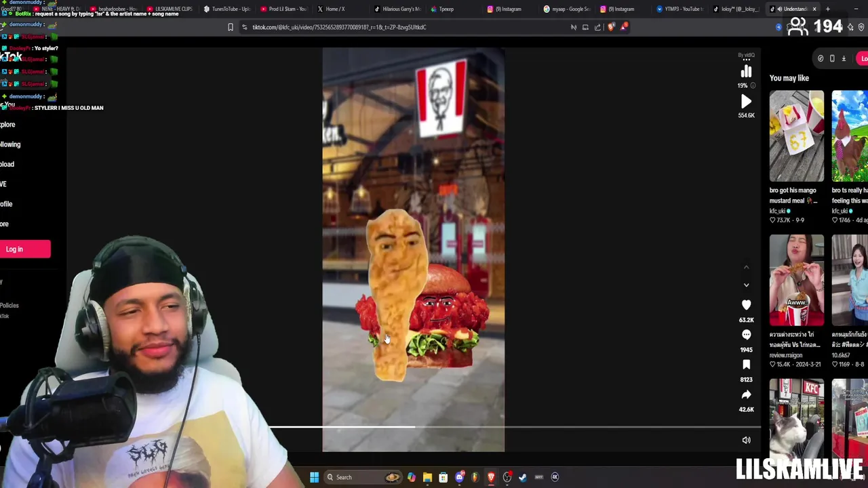Screen dimensions: 868x488
Task: Switch to the Prod Lil Skam YouTube tab
Action: [x=284, y=9]
